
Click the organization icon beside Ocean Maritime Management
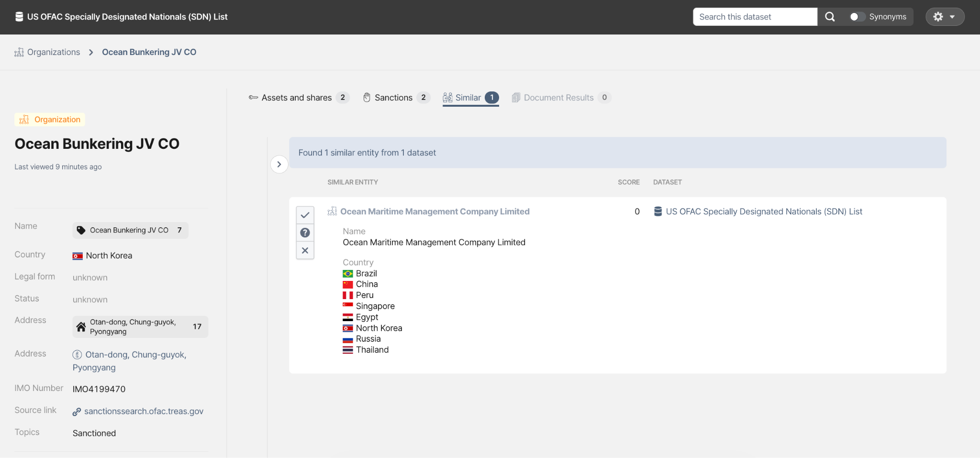pyautogui.click(x=332, y=212)
